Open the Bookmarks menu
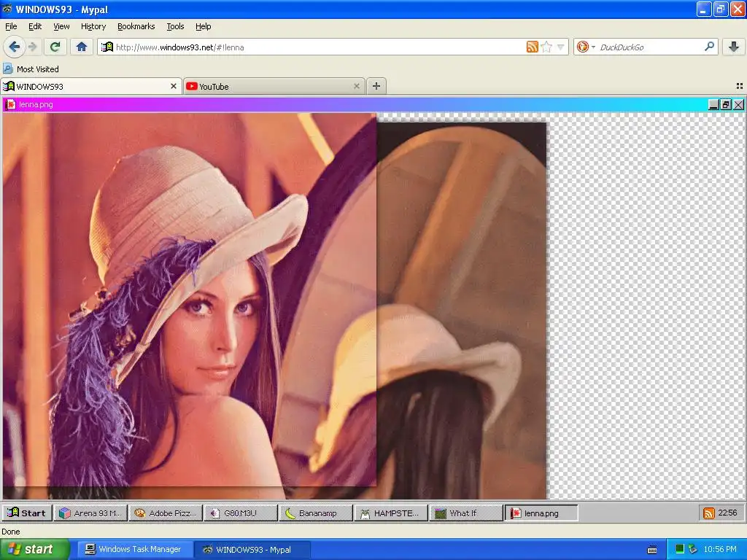The image size is (747, 560). click(136, 26)
